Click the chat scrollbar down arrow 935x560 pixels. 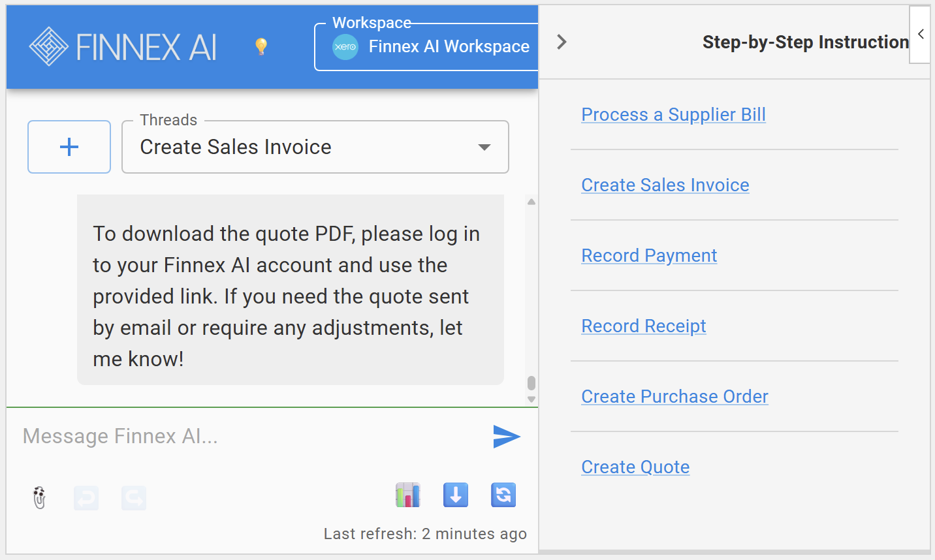(531, 399)
